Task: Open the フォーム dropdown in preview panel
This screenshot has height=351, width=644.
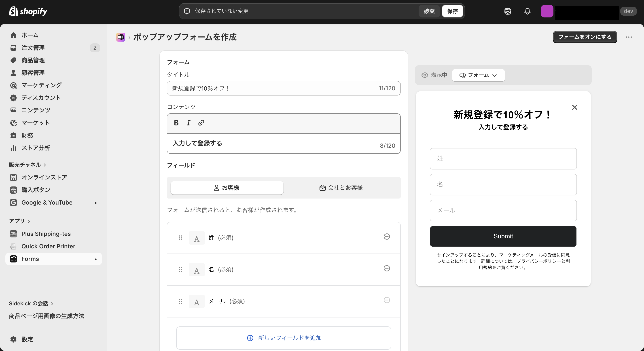Action: 478,75
